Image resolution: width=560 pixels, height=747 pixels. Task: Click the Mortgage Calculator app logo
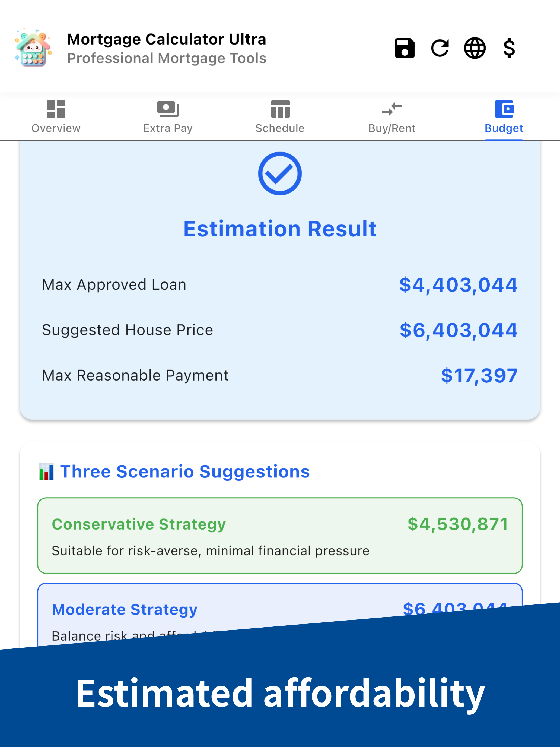tap(33, 48)
